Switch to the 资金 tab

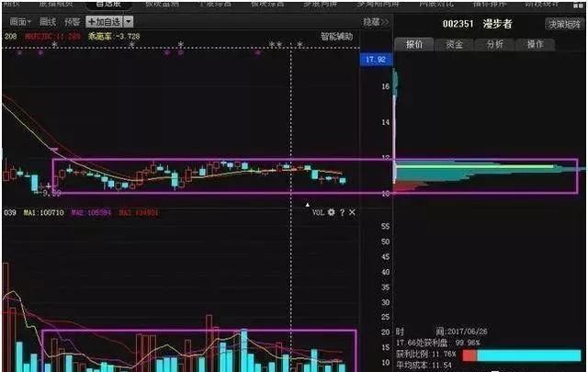click(x=454, y=44)
